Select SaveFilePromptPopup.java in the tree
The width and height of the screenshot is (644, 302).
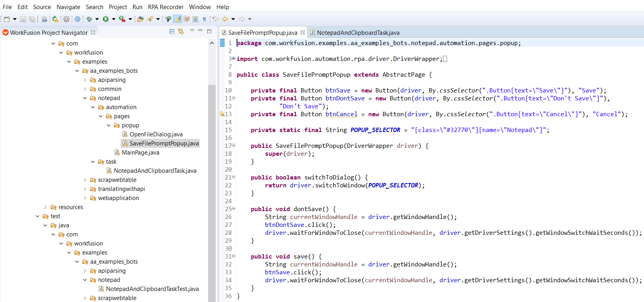tap(161, 143)
